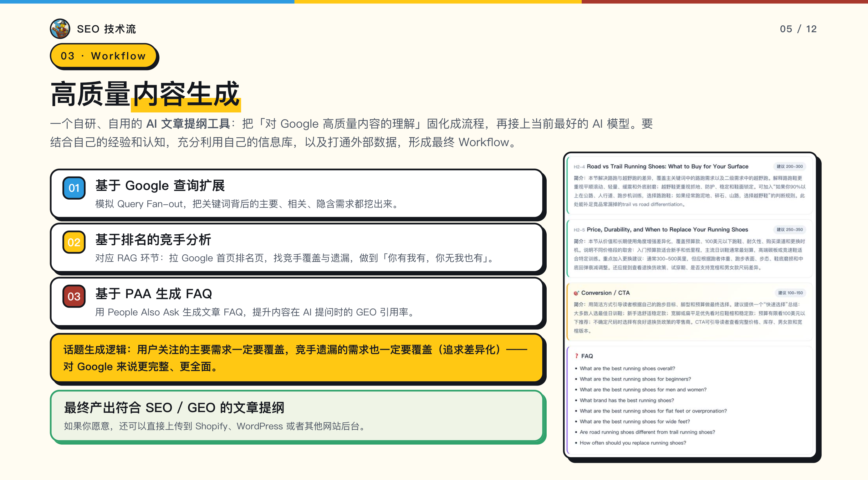Click the yellow 02 number badge
This screenshot has height=480, width=868.
pyautogui.click(x=74, y=242)
